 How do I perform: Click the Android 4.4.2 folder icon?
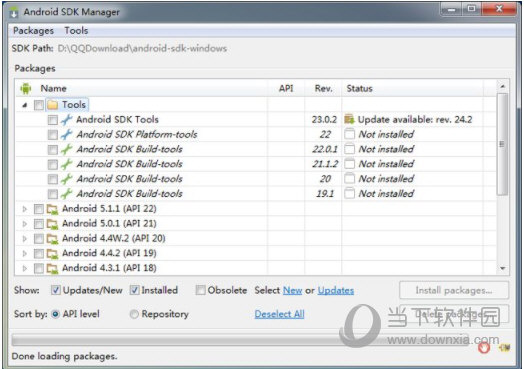pos(52,254)
